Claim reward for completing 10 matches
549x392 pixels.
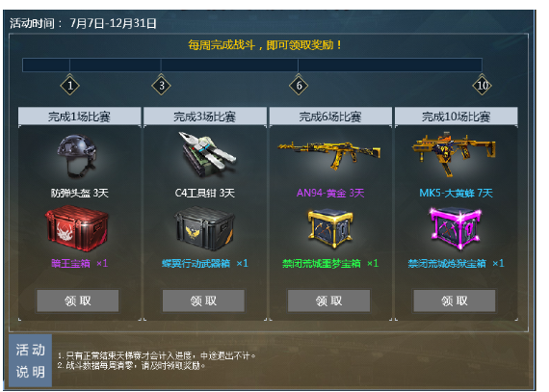point(455,301)
